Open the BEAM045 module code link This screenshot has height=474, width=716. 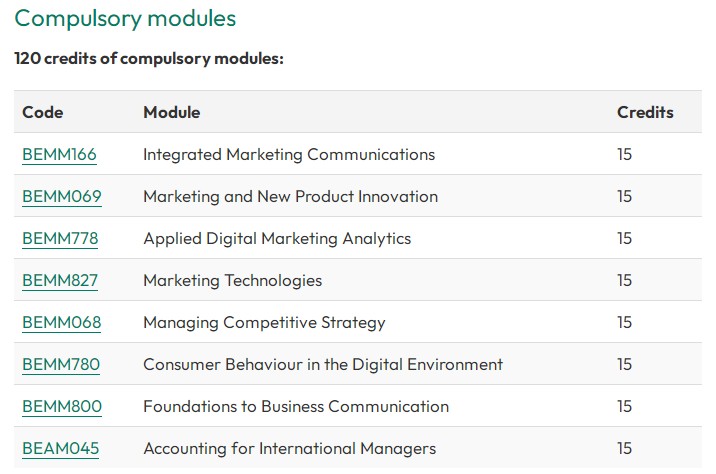pyautogui.click(x=61, y=448)
